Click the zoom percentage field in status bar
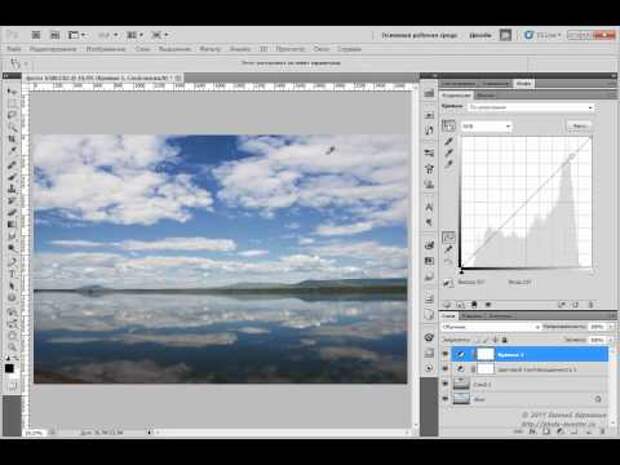Viewport: 620px width, 465px height. (x=35, y=433)
